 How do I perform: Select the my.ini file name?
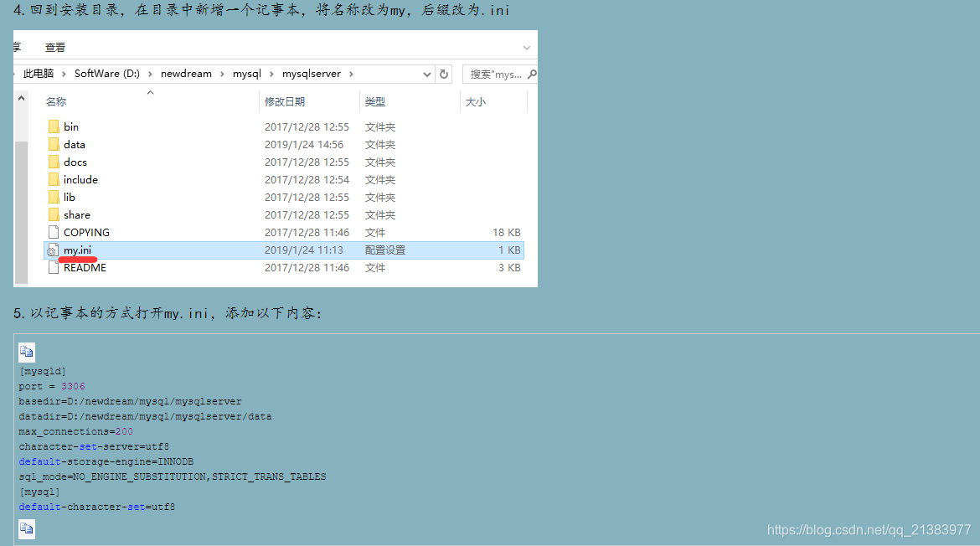point(78,250)
